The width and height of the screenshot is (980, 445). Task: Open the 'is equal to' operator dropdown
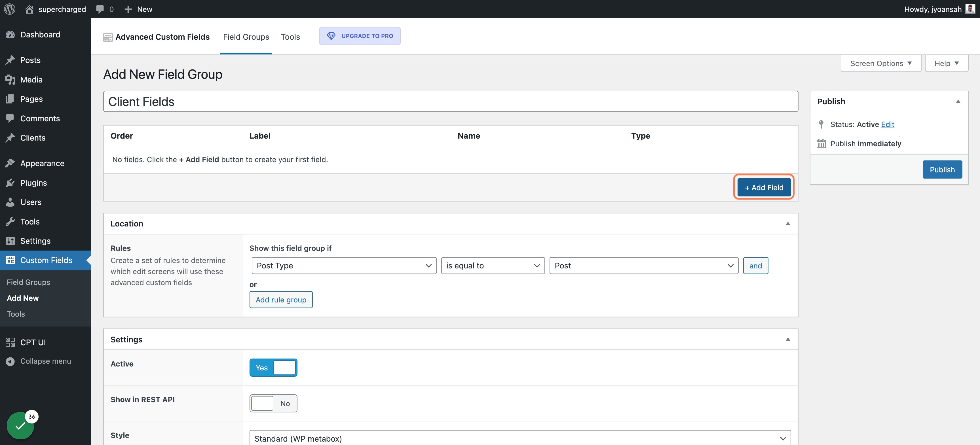(x=493, y=266)
